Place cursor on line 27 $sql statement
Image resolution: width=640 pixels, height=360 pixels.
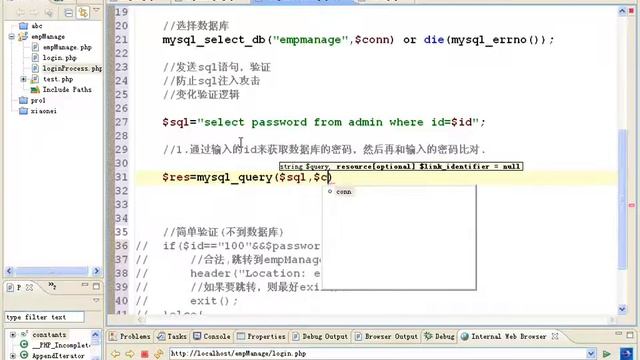coord(324,122)
